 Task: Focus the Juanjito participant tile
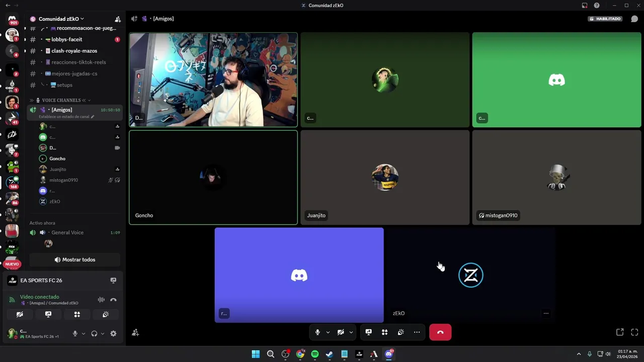click(x=385, y=177)
